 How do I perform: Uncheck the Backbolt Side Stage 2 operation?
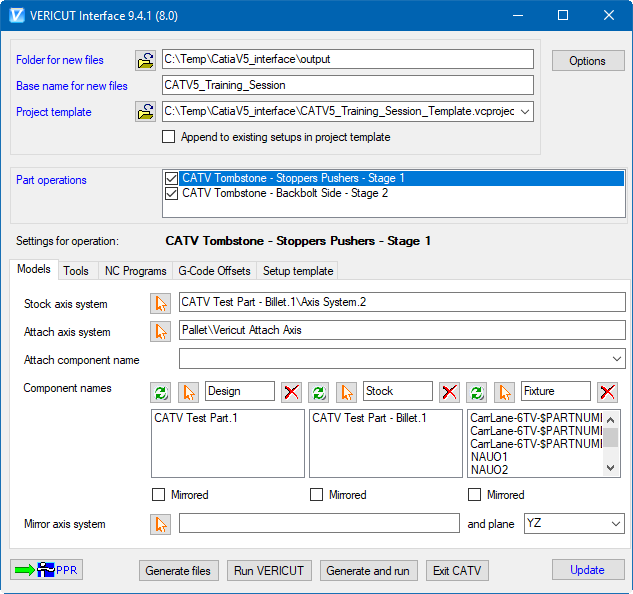click(x=172, y=193)
